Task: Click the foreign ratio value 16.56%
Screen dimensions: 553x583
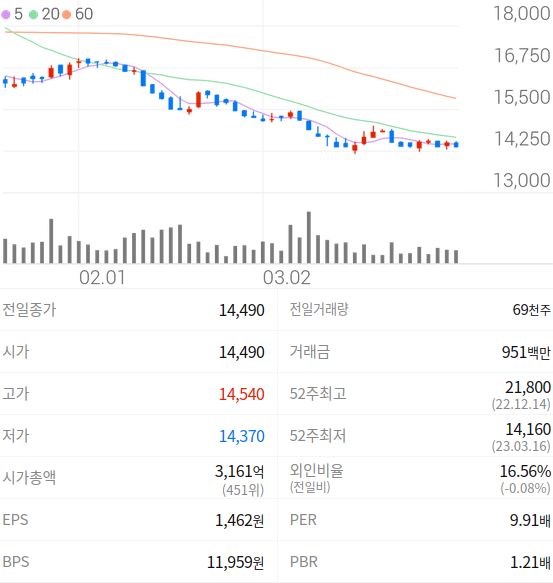Action: pyautogui.click(x=525, y=471)
